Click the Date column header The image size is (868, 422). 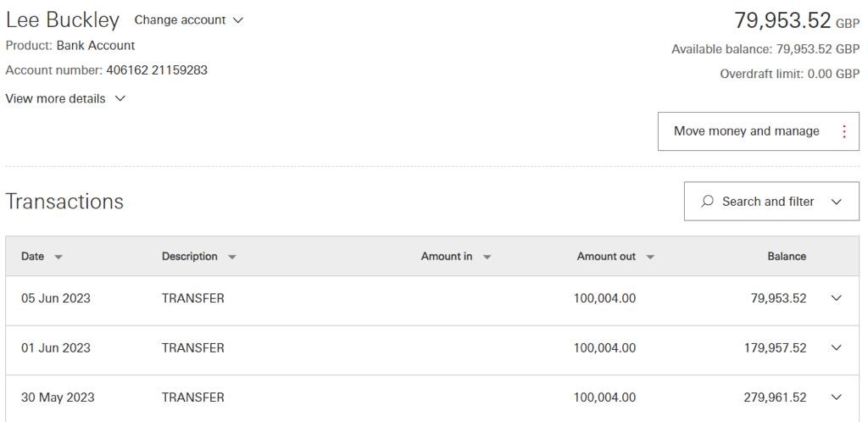(x=33, y=256)
